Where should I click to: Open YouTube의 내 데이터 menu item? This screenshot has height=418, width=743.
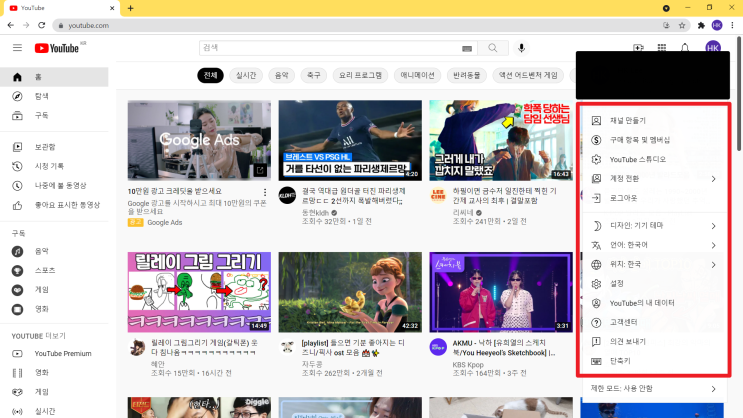coord(654,303)
